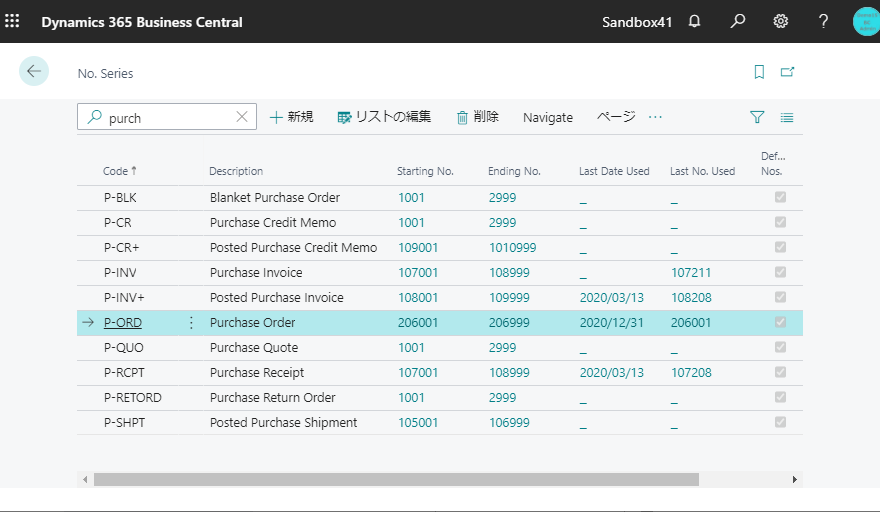Screen dimensions: 880x512
Task: Toggle Default Nos. checkbox for P-INV+
Action: click(x=780, y=297)
